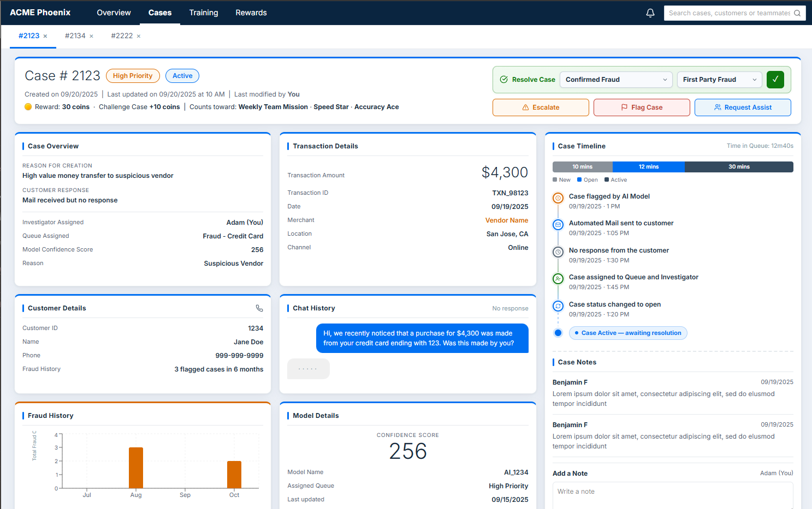Call customer using phone icon

tap(259, 308)
